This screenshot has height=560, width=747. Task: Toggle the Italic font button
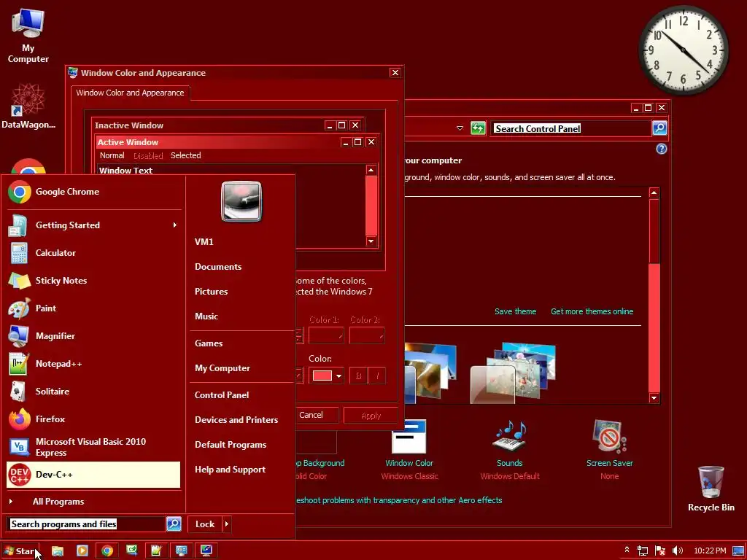point(377,376)
